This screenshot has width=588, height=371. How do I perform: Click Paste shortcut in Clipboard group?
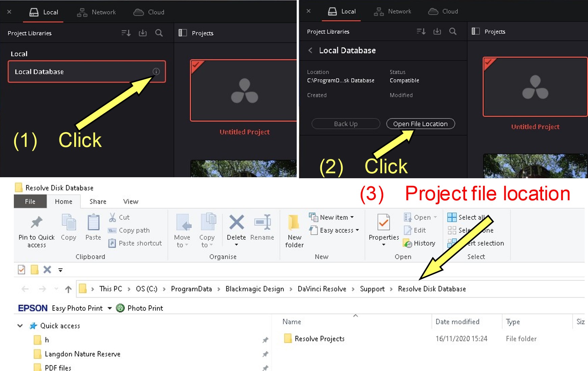[135, 243]
